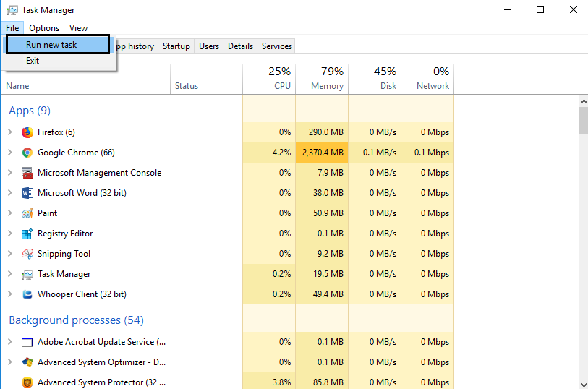Open the View menu

tap(78, 28)
